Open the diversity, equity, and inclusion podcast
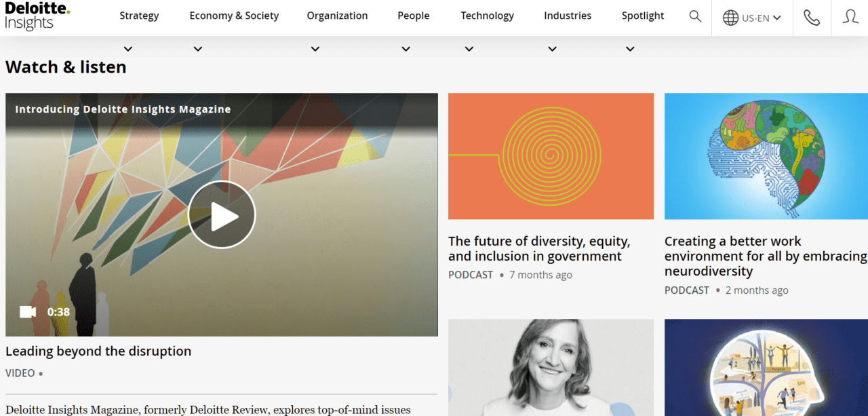 point(539,248)
